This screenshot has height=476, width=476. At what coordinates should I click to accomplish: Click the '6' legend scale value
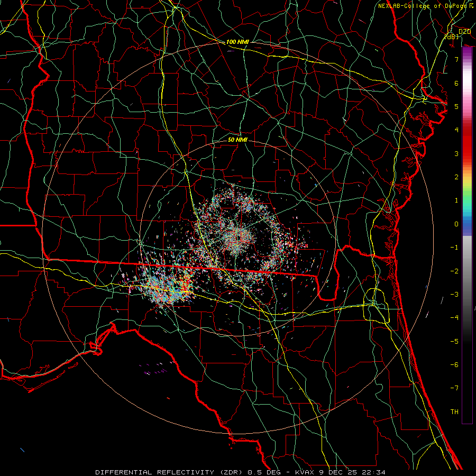456,83
